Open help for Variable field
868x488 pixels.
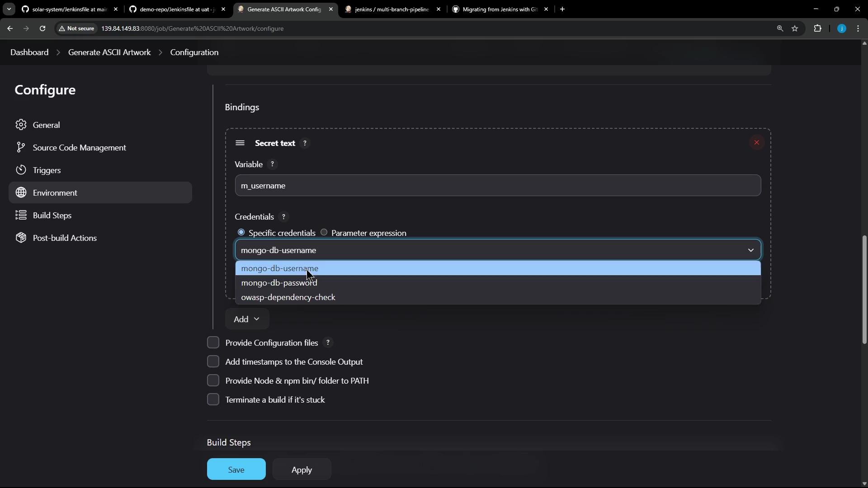[272, 164]
